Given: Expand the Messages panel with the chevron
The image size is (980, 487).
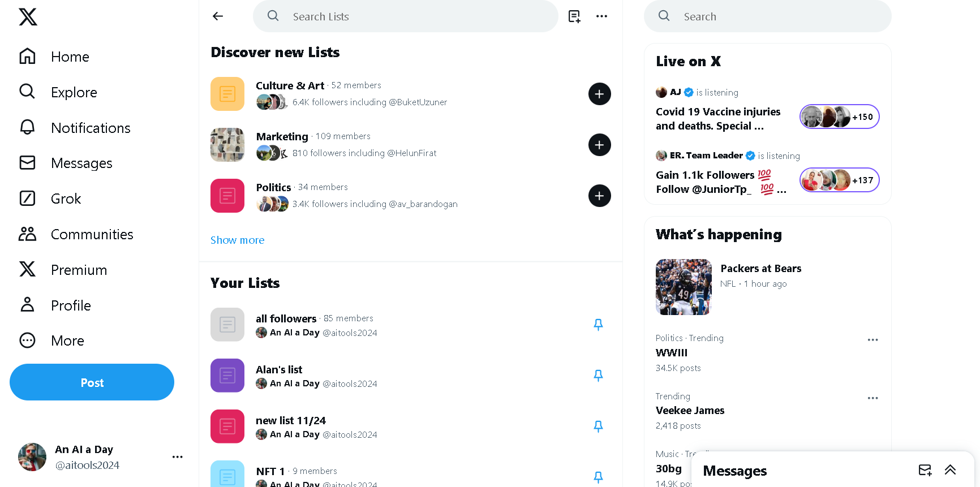Looking at the screenshot, I should tap(950, 470).
